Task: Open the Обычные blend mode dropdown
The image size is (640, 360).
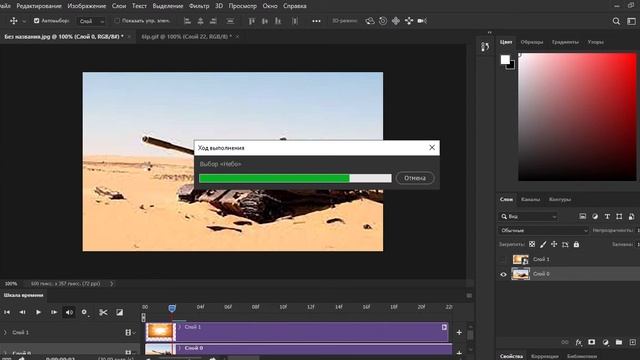Action: click(543, 230)
